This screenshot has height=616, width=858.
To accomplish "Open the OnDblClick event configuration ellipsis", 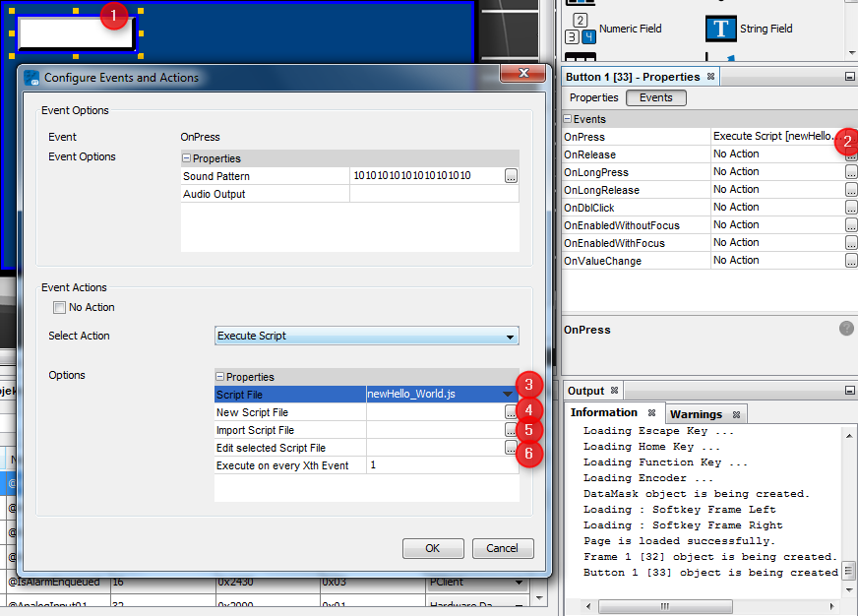I will coord(851,207).
